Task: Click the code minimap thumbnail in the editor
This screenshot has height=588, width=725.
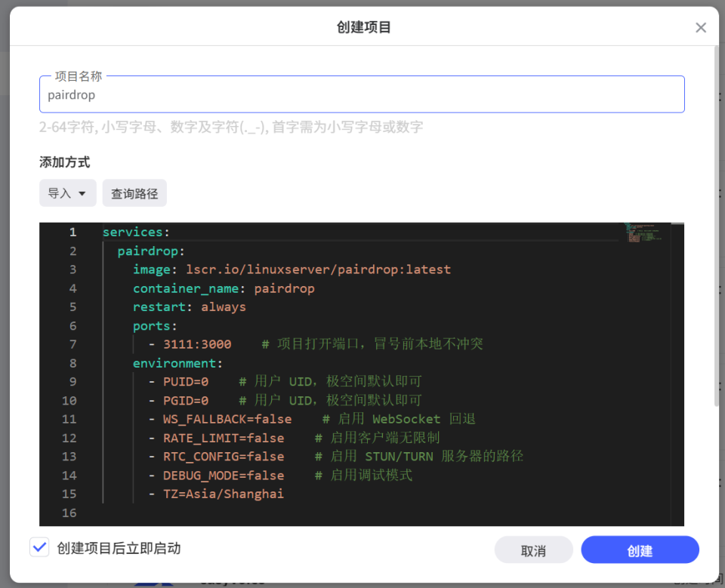Action: click(x=644, y=232)
